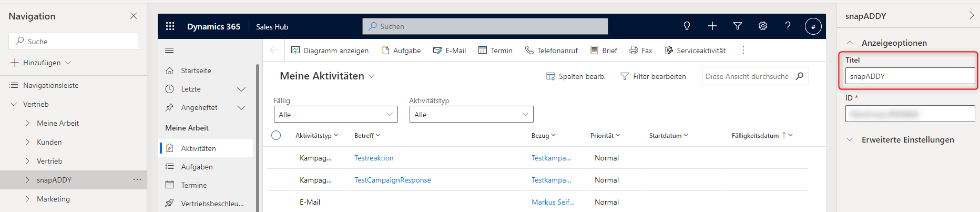This screenshot has width=980, height=212.
Task: Open the Aktivitätstyp filter dropdown
Action: click(x=471, y=114)
